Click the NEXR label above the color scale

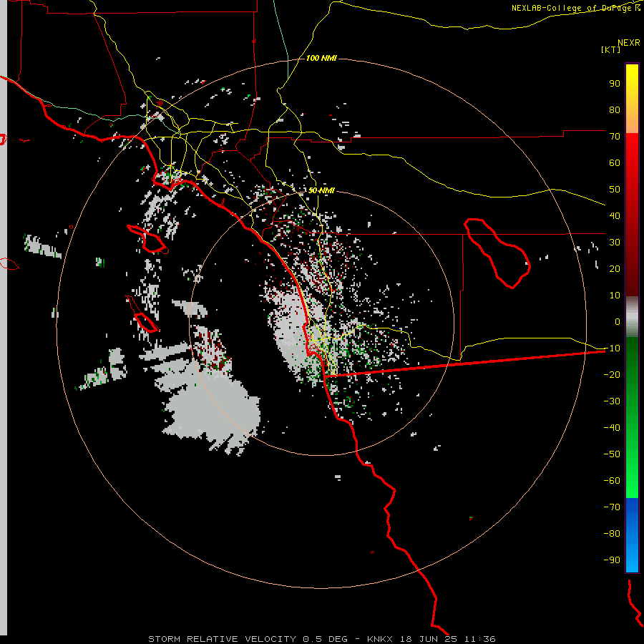[x=629, y=43]
